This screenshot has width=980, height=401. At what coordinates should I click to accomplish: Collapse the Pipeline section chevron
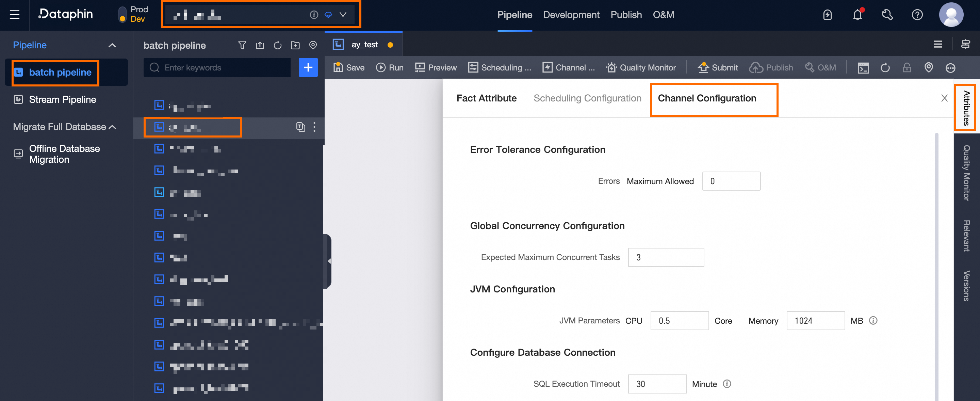point(112,45)
